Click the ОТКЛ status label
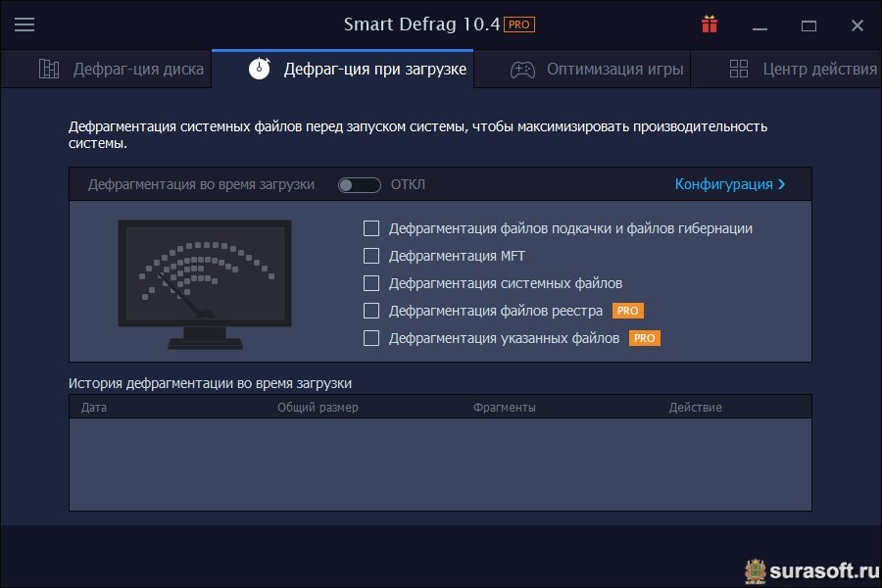The height and width of the screenshot is (588, 882). pos(409,184)
